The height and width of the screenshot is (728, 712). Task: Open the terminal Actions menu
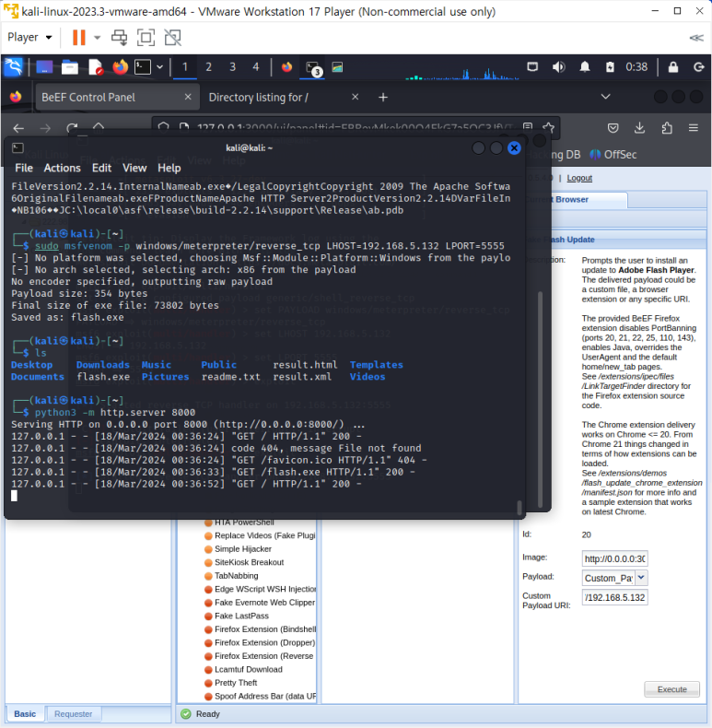63,168
